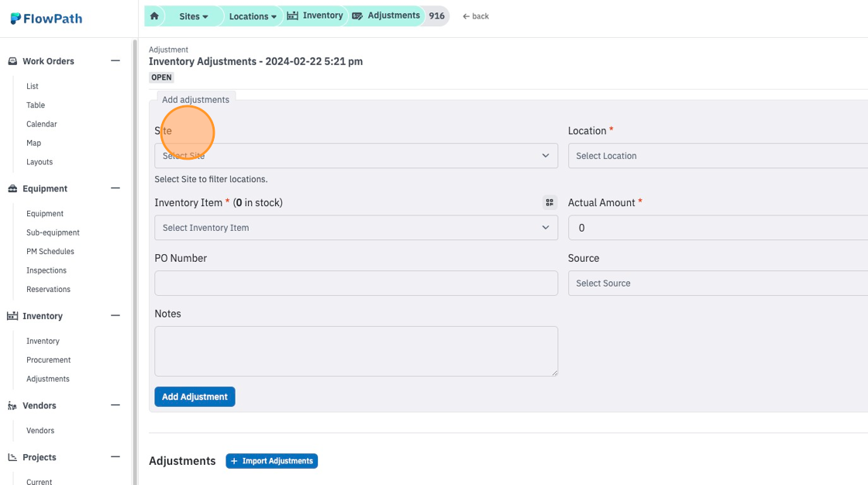The image size is (868, 485).
Task: Click 'Select Site to filter locations.' text
Action: coord(211,180)
